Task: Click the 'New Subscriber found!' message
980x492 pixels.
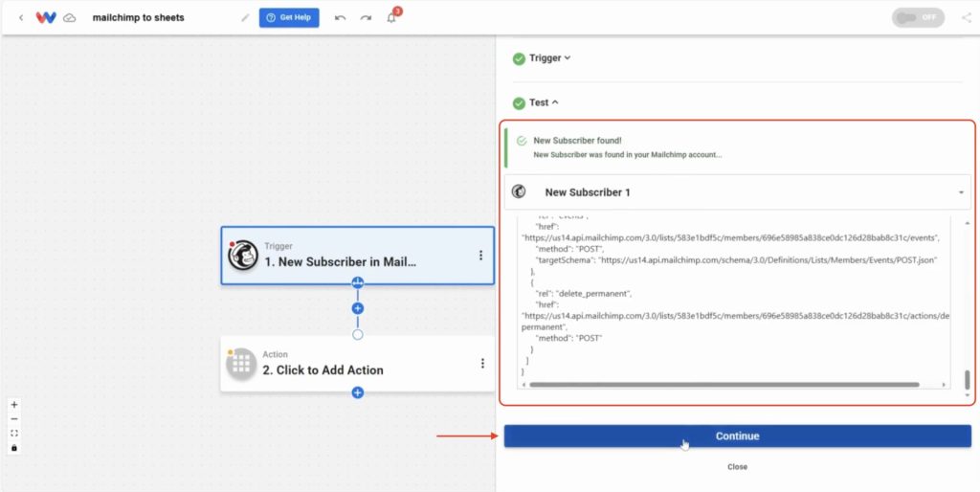Action: point(577,141)
